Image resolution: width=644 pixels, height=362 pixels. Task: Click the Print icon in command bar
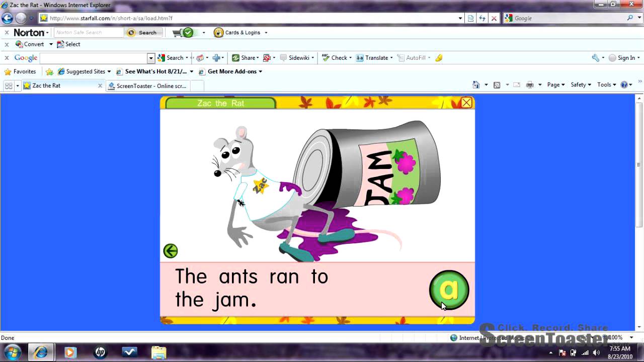pos(530,85)
